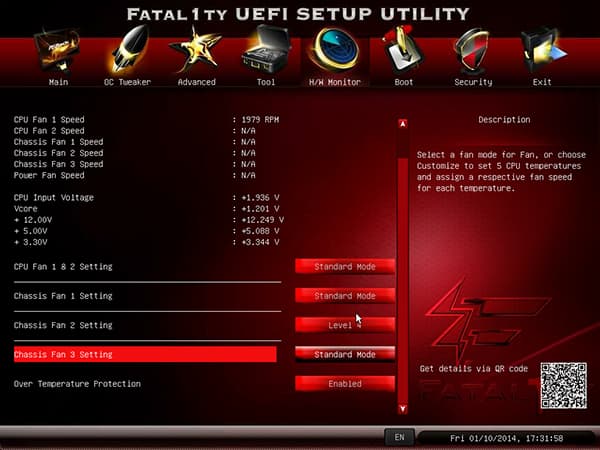This screenshot has height=450, width=600.
Task: Select the Tool toolbox icon
Action: (266, 50)
